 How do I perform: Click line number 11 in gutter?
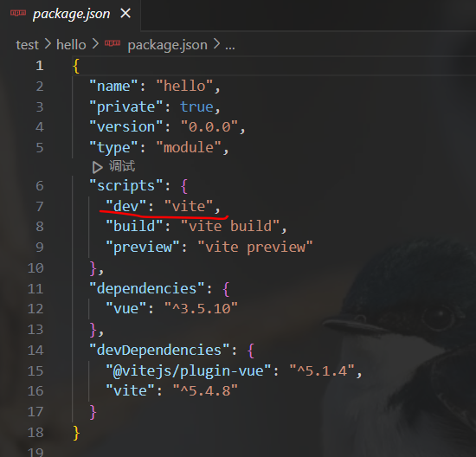(35, 288)
